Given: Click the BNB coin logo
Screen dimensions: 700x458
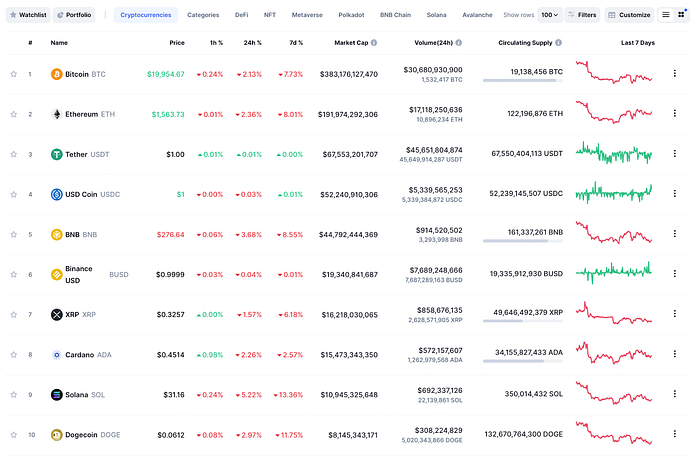Looking at the screenshot, I should coord(56,234).
